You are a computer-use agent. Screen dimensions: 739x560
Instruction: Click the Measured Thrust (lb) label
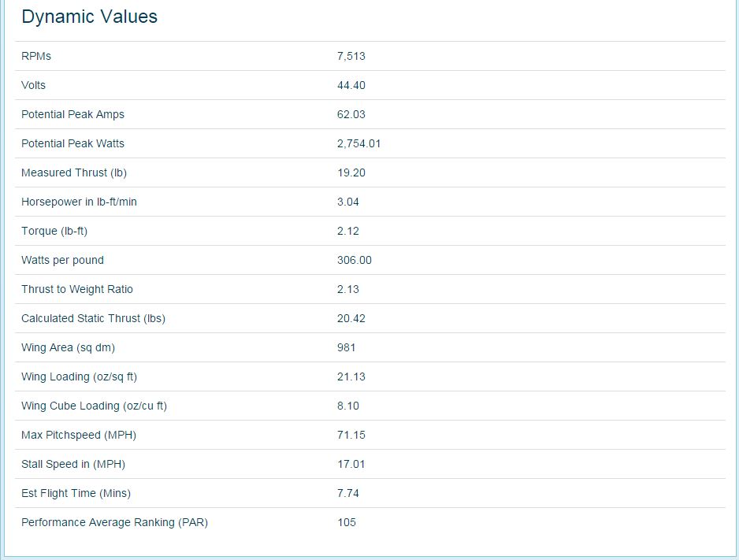click(74, 172)
